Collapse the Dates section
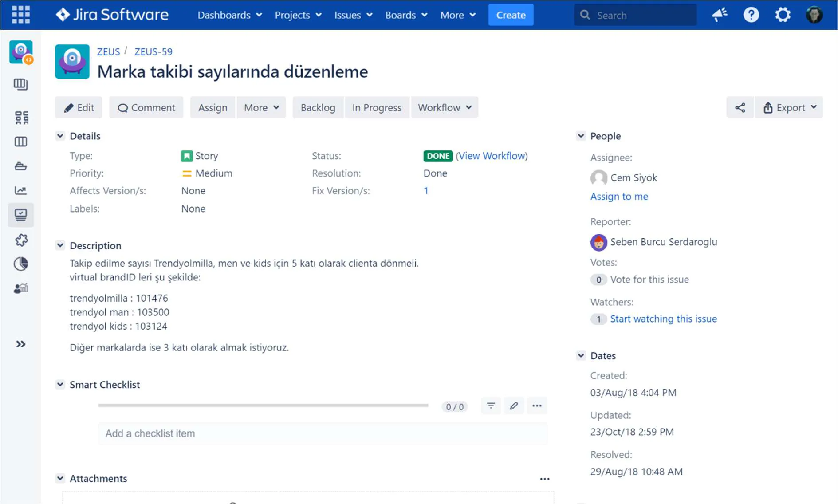Image resolution: width=838 pixels, height=504 pixels. pos(581,355)
